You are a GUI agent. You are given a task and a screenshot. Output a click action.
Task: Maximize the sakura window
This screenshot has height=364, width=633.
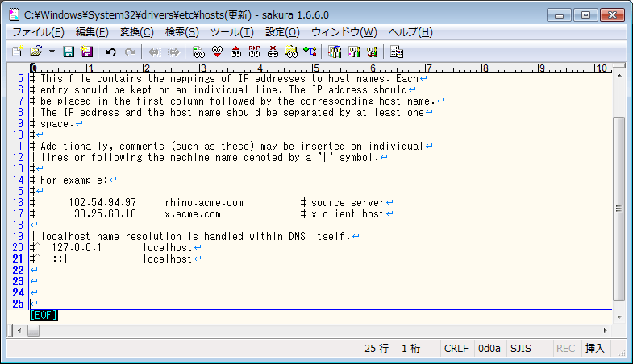(585, 15)
